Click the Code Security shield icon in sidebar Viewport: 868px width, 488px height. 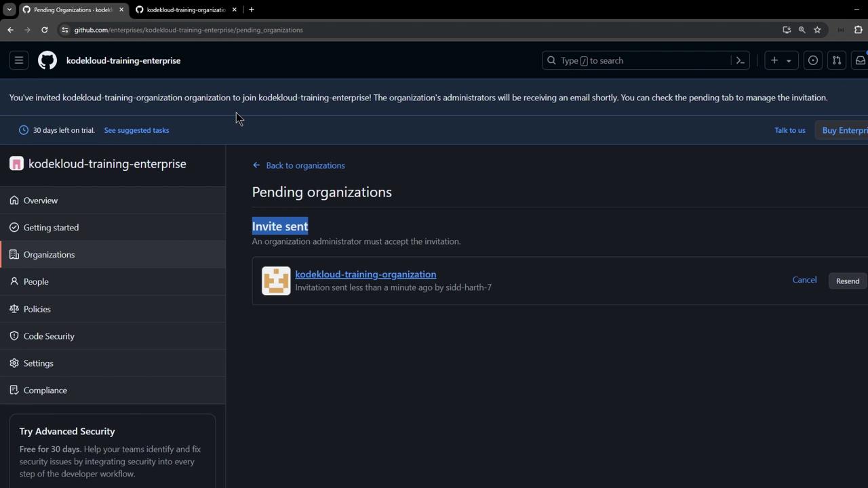pyautogui.click(x=14, y=336)
